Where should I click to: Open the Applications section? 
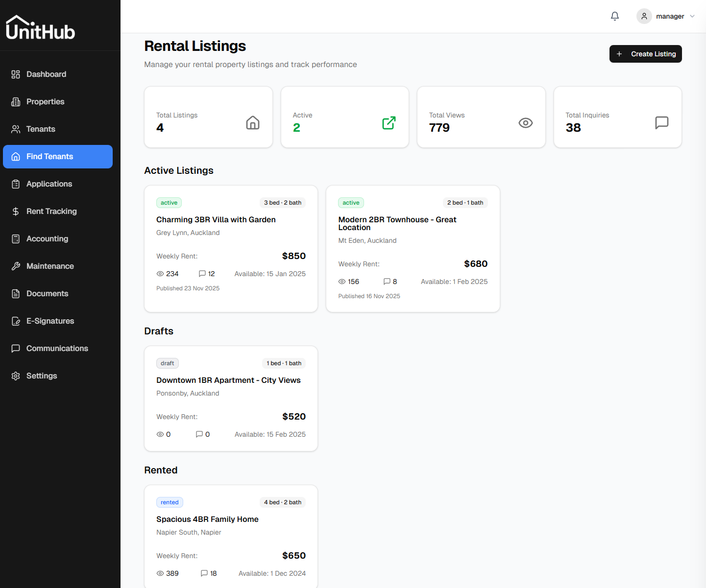pos(49,184)
